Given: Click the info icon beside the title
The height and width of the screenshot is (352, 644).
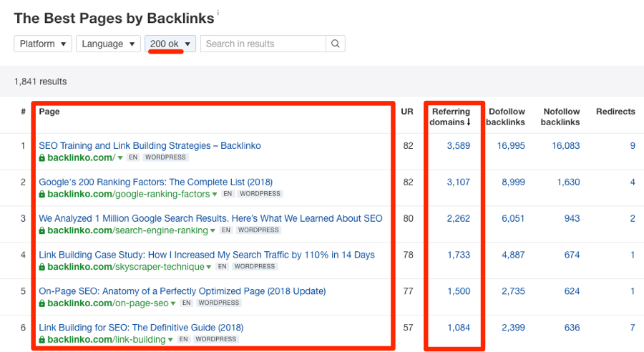Looking at the screenshot, I should click(x=218, y=12).
